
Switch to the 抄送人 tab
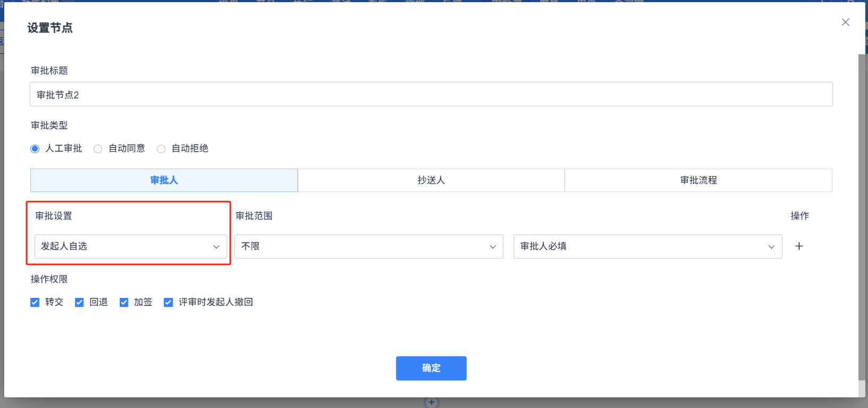pyautogui.click(x=431, y=180)
